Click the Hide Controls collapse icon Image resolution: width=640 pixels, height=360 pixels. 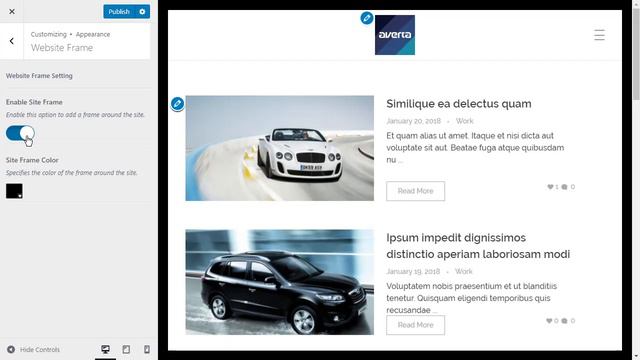tap(11, 349)
